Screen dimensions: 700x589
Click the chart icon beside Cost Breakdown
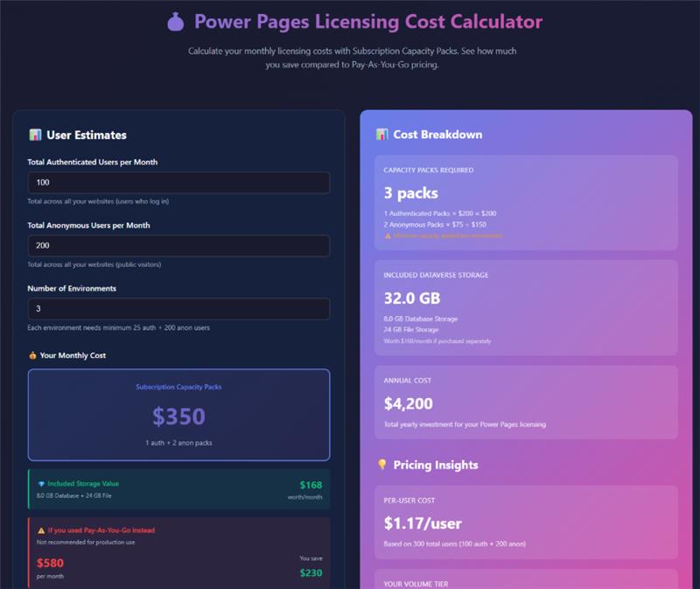coord(381,134)
